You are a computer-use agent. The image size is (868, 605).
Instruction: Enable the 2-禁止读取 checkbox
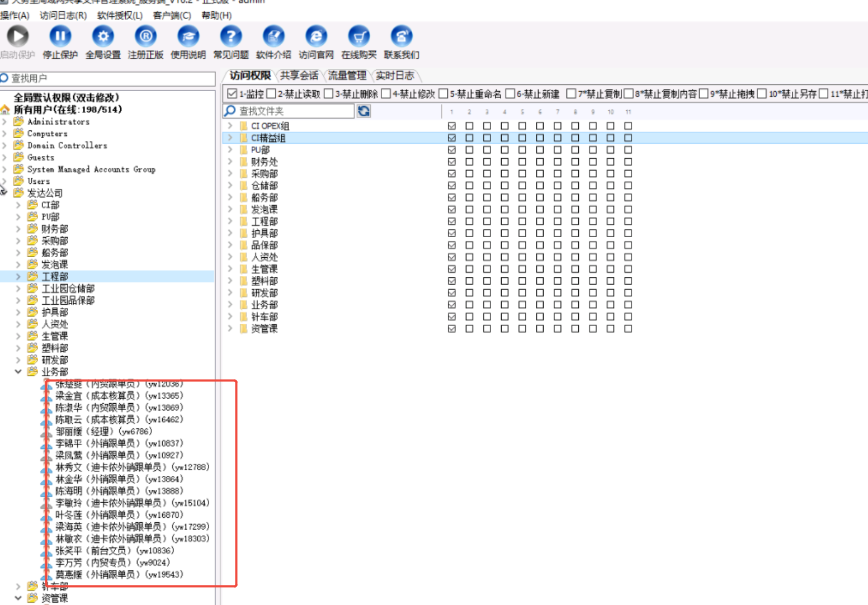pos(271,93)
